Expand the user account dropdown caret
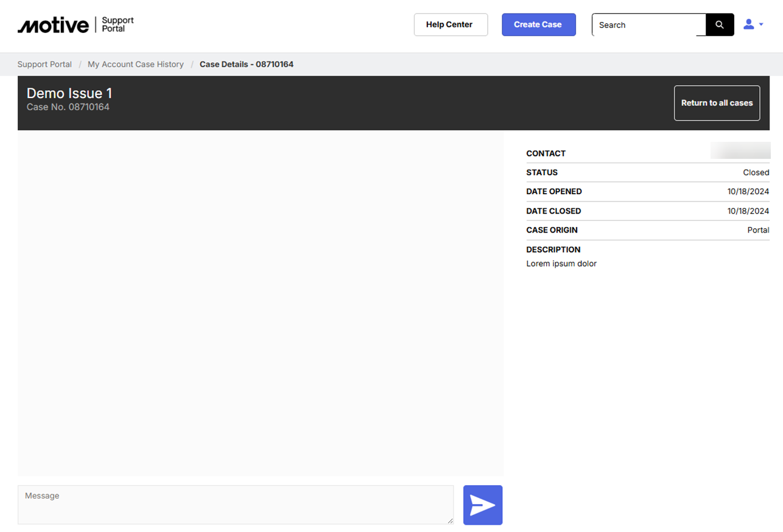The height and width of the screenshot is (532, 783). click(x=761, y=25)
